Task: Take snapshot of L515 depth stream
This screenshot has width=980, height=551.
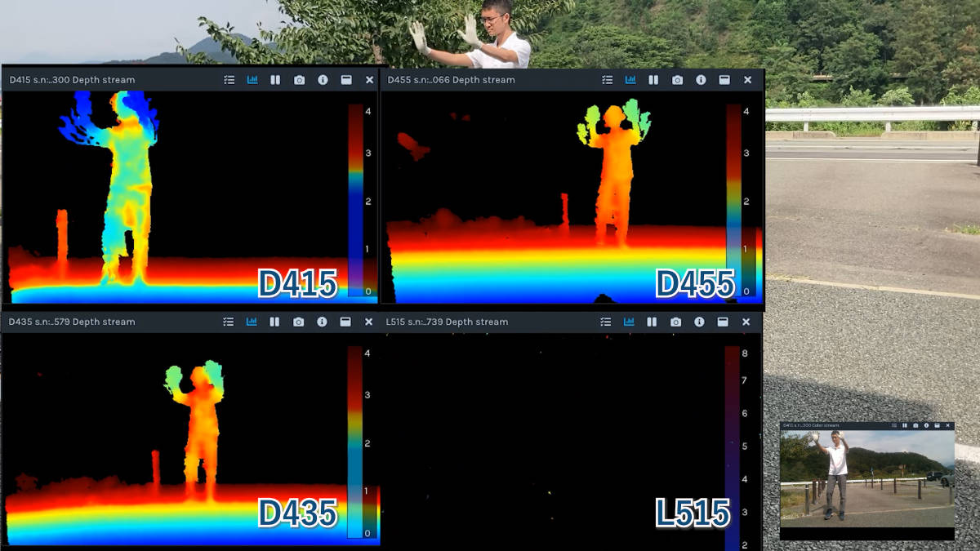Action: pyautogui.click(x=675, y=322)
